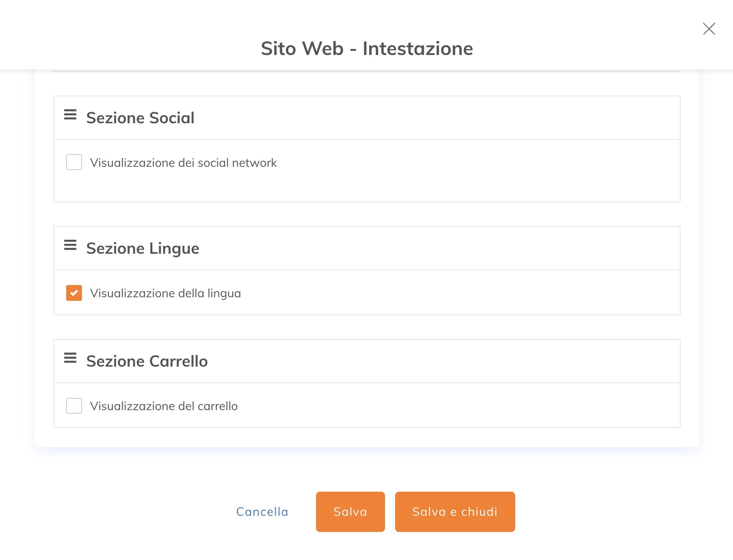
Task: Click the Salva e chiudi button
Action: tap(455, 511)
